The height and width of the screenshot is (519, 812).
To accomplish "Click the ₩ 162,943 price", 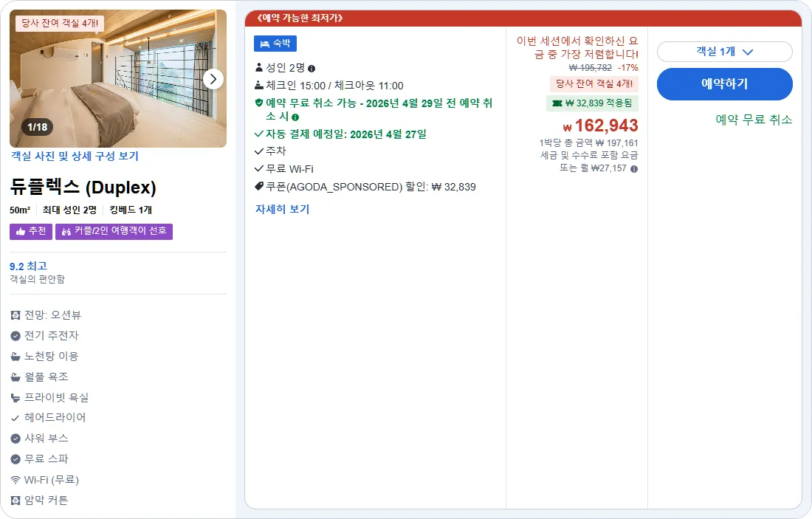I will pos(601,126).
